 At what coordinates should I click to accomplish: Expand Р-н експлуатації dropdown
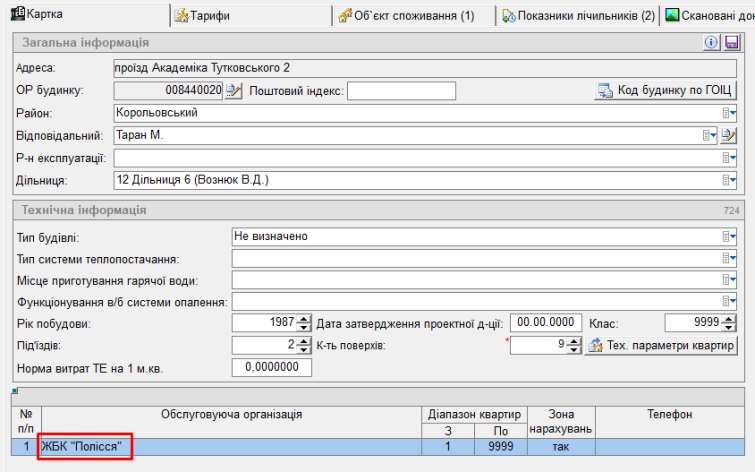[x=729, y=158]
